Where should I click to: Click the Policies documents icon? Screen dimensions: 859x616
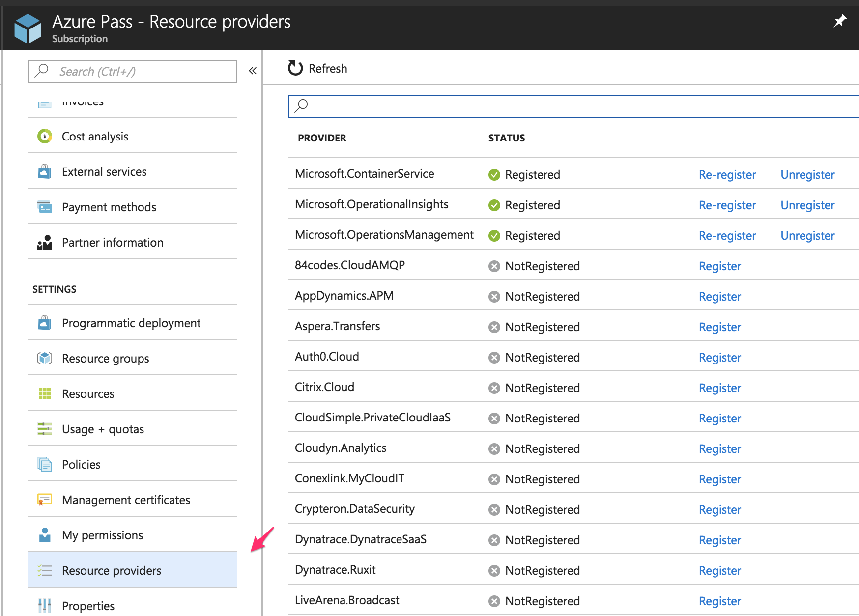point(45,464)
